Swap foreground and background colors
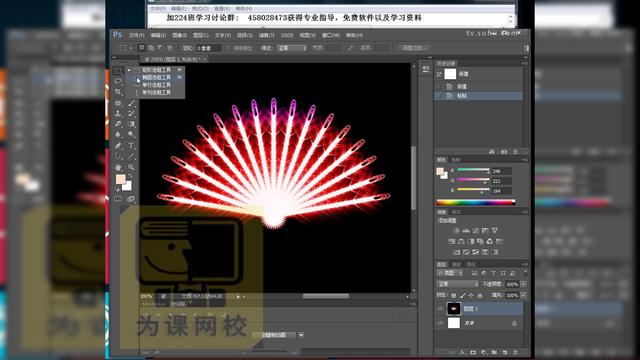 (x=130, y=176)
